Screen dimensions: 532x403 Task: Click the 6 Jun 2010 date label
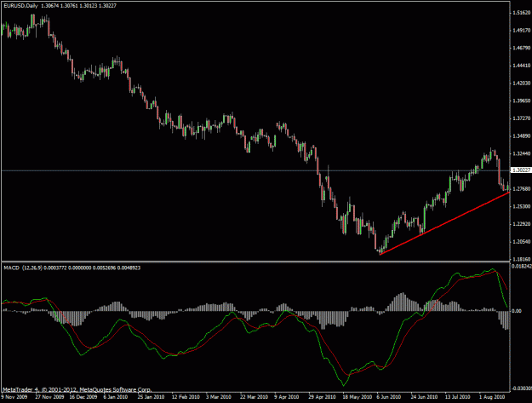[x=389, y=396]
